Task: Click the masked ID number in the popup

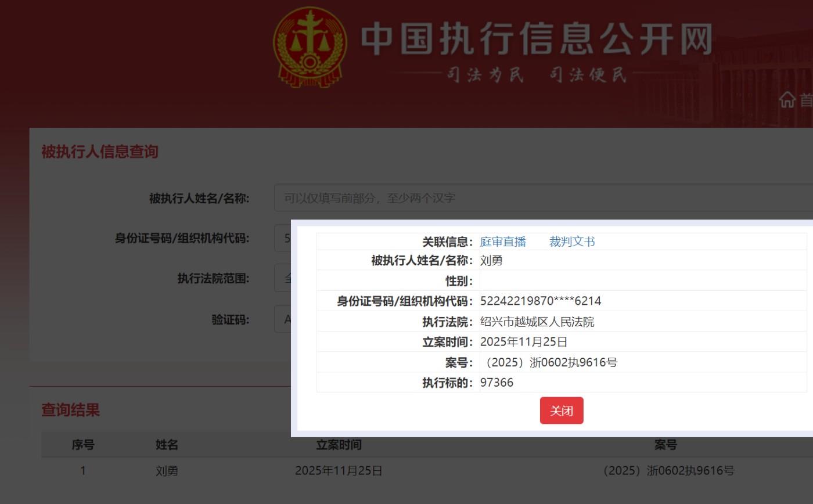Action: pos(540,301)
